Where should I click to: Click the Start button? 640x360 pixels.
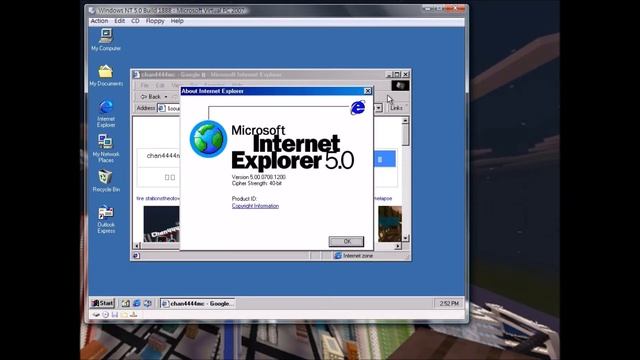(x=102, y=303)
